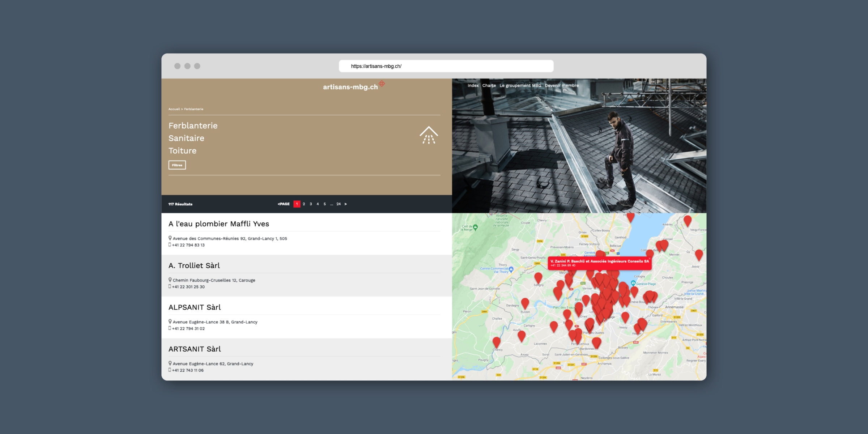Click the Accueil breadcrumb link
The width and height of the screenshot is (868, 434).
pos(174,109)
